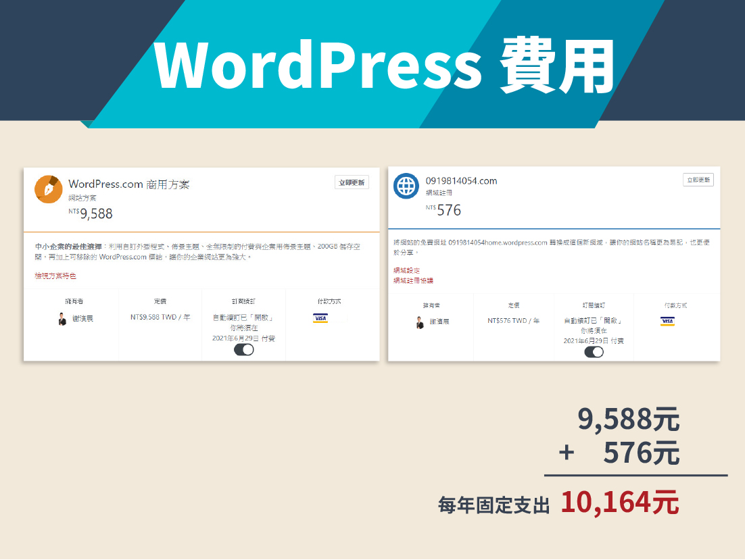Click the '0919814054.com' domain title
This screenshot has width=745, height=560.
pyautogui.click(x=461, y=181)
